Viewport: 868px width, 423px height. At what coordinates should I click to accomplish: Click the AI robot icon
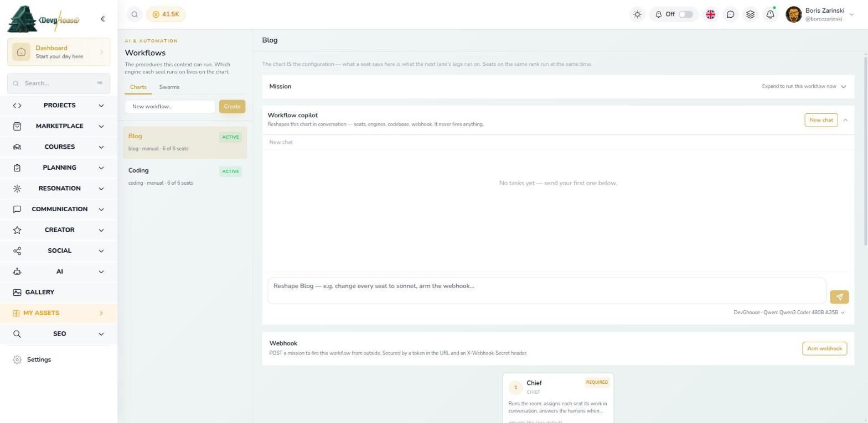(17, 271)
